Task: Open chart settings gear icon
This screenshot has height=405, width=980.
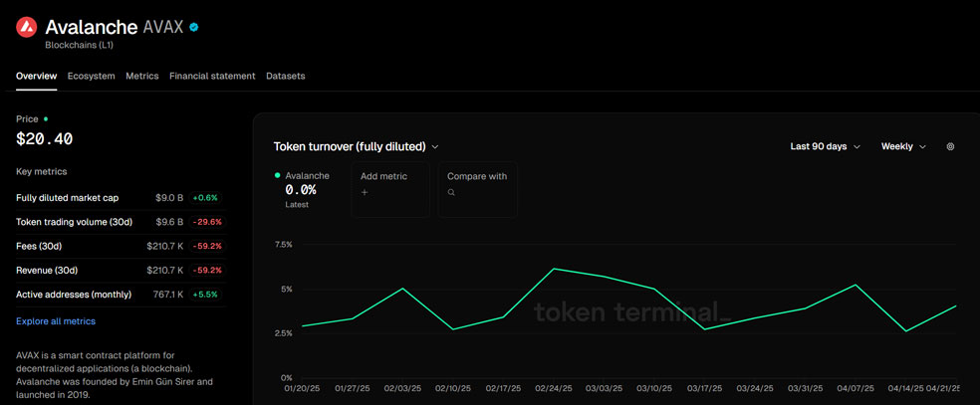Action: 951,146
